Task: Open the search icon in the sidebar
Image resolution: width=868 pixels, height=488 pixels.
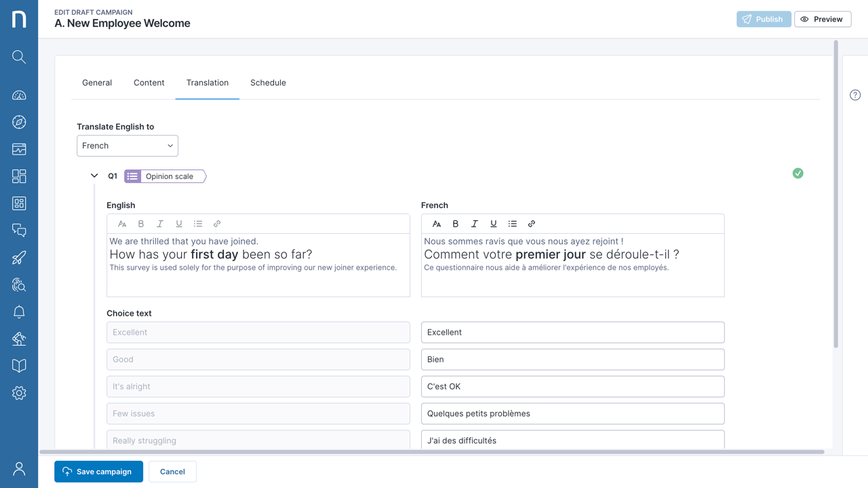Action: click(x=18, y=57)
